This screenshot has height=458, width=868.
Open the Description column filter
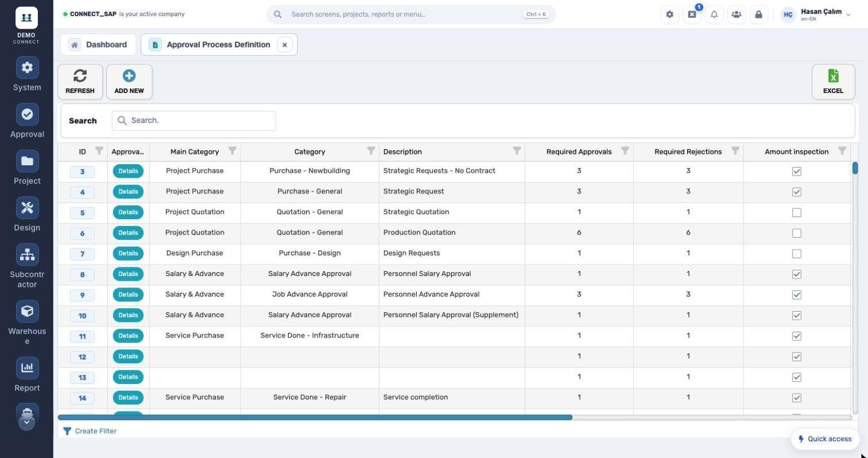pos(517,151)
